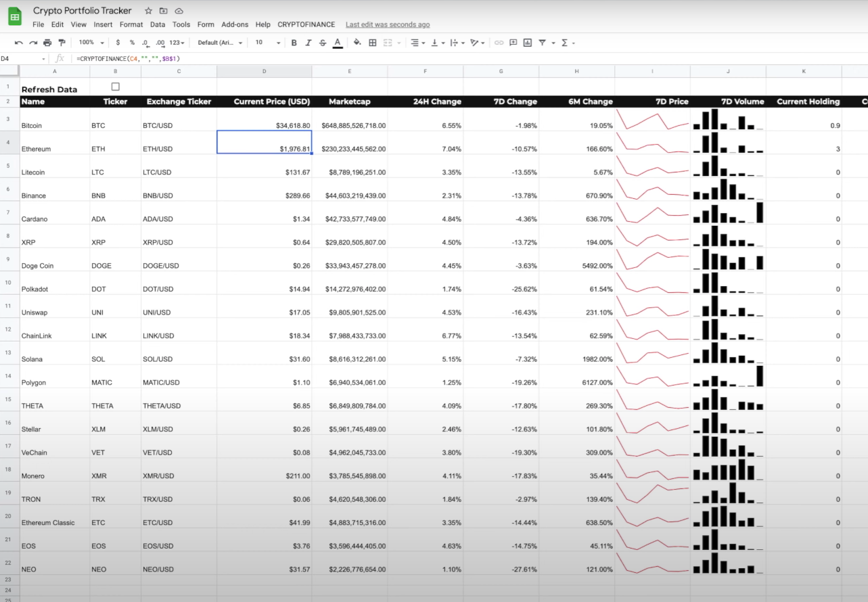The height and width of the screenshot is (602, 868).
Task: Open the text color picker
Action: click(338, 43)
